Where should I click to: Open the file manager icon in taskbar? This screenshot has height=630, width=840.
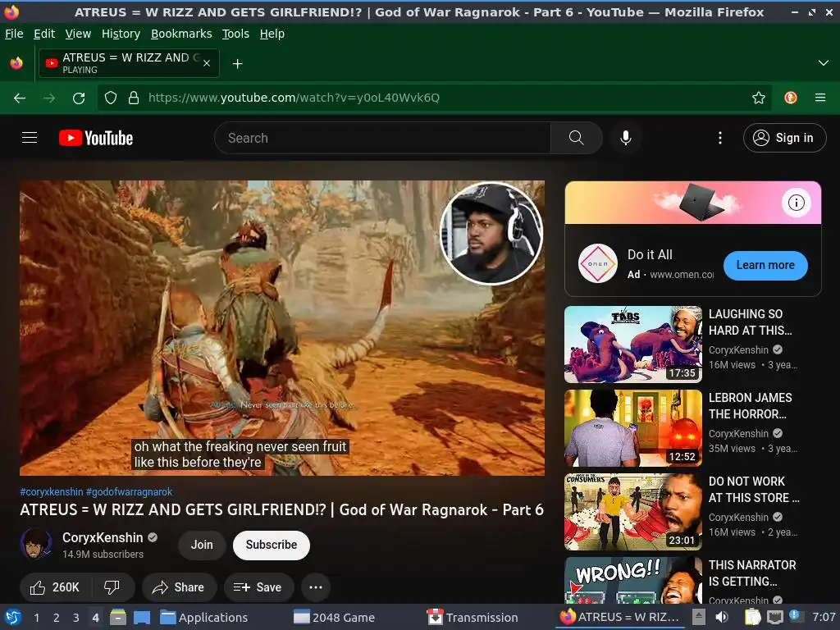[118, 618]
